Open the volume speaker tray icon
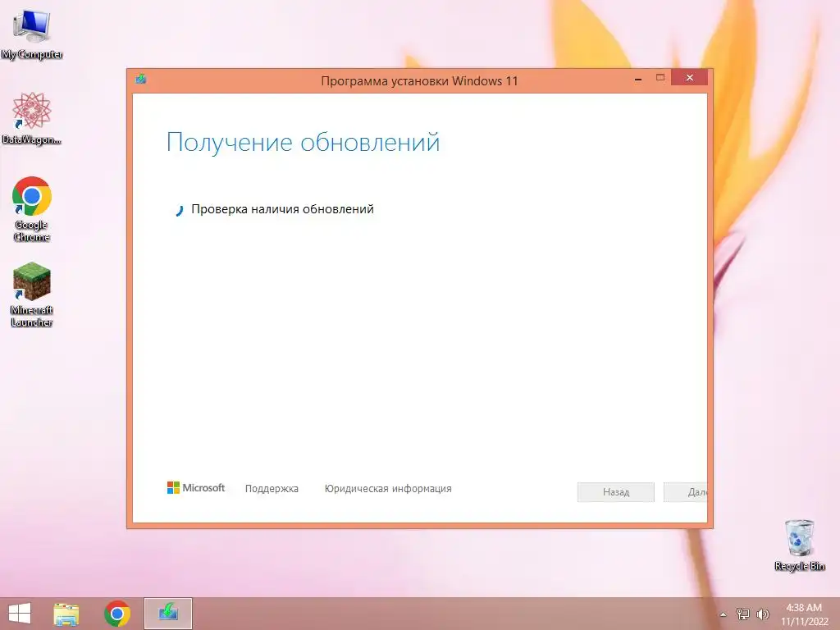 (762, 614)
